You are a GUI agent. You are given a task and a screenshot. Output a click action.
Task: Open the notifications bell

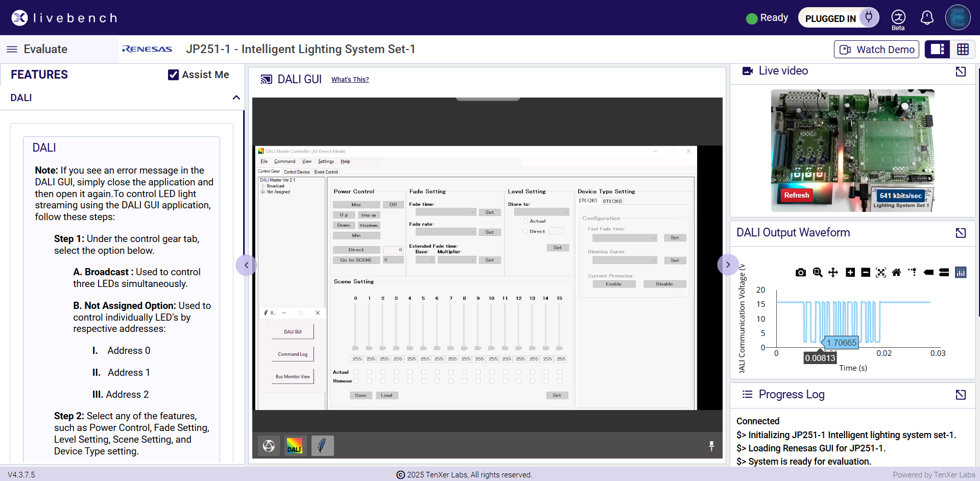[927, 18]
